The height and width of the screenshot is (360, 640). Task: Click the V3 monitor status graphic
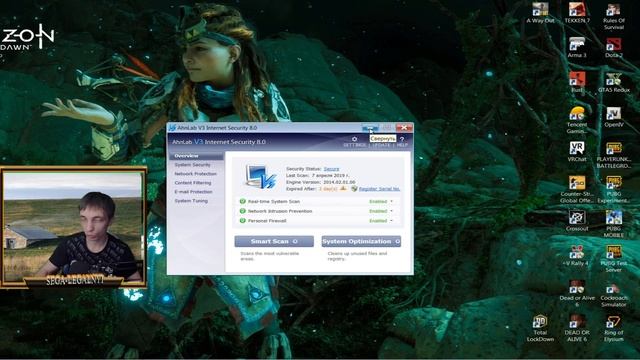(x=261, y=177)
